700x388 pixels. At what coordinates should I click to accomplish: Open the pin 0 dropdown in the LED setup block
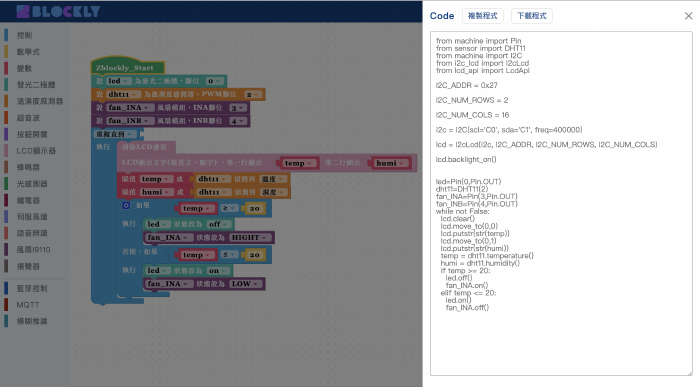point(214,81)
